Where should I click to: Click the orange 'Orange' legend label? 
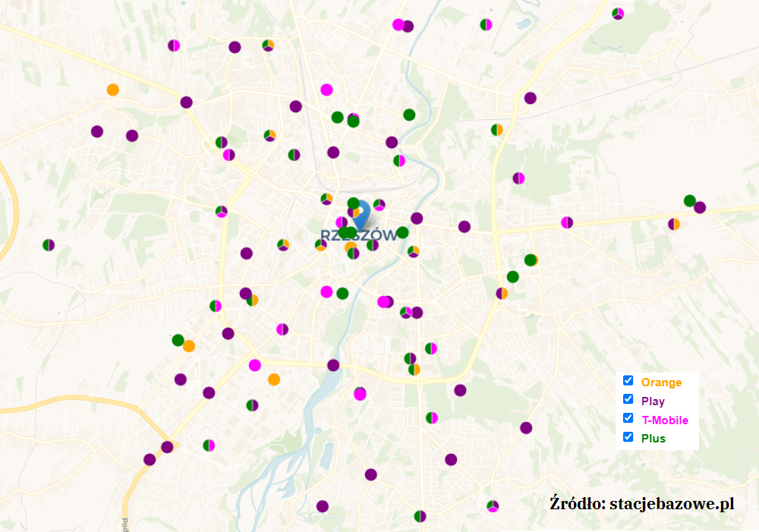[x=661, y=382]
